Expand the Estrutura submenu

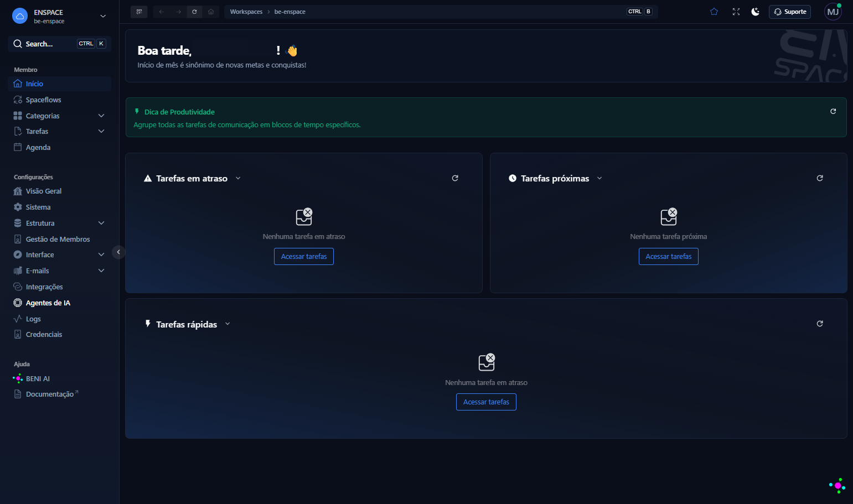pyautogui.click(x=101, y=223)
